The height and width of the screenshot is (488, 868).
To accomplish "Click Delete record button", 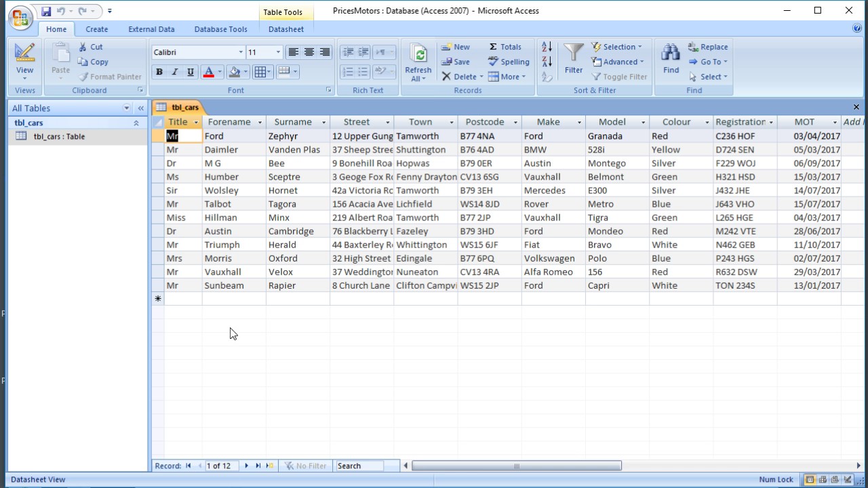I will click(462, 77).
